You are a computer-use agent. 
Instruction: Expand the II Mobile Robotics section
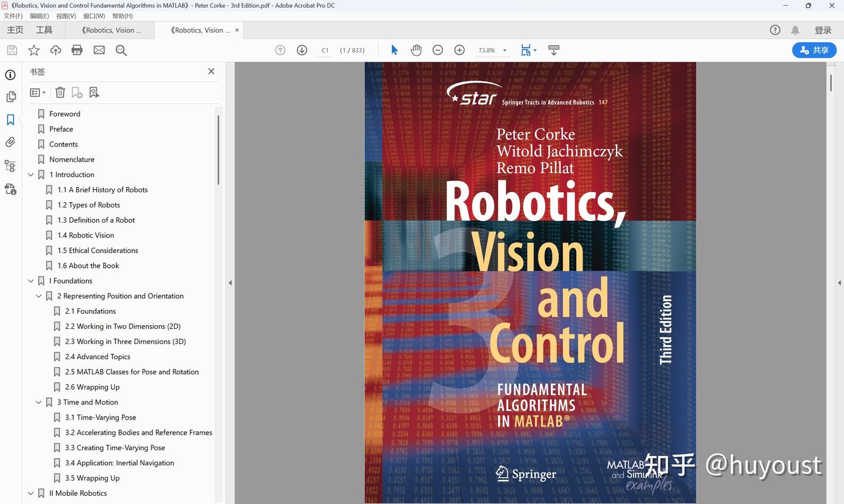coord(30,493)
